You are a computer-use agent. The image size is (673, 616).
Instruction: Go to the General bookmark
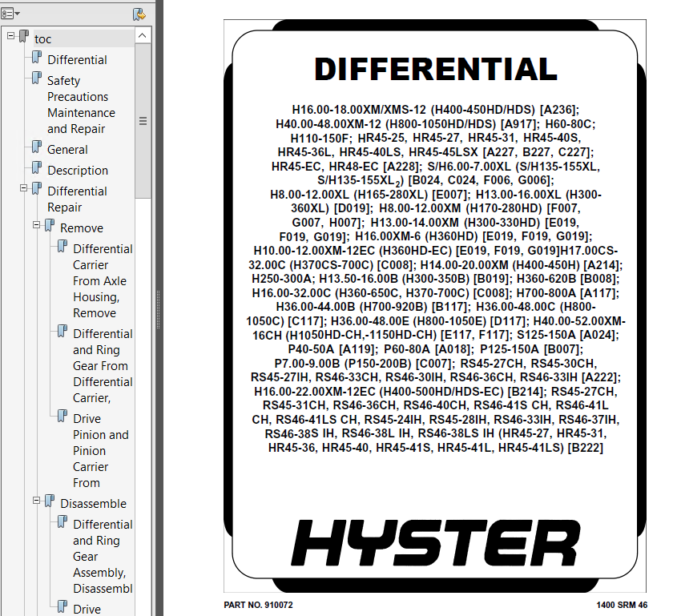[67, 149]
